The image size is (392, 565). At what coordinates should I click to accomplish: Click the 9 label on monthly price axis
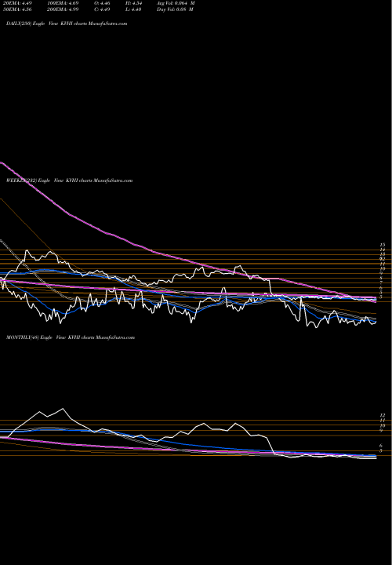[381, 431]
